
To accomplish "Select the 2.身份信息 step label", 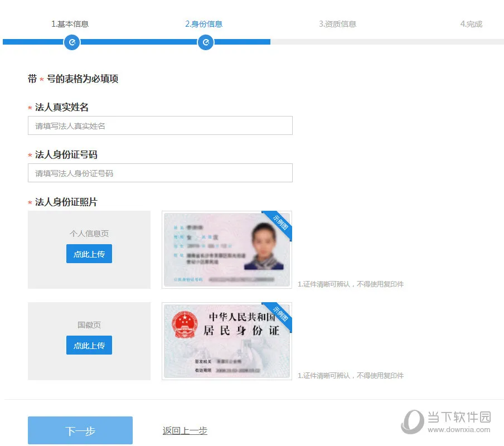I will [204, 24].
